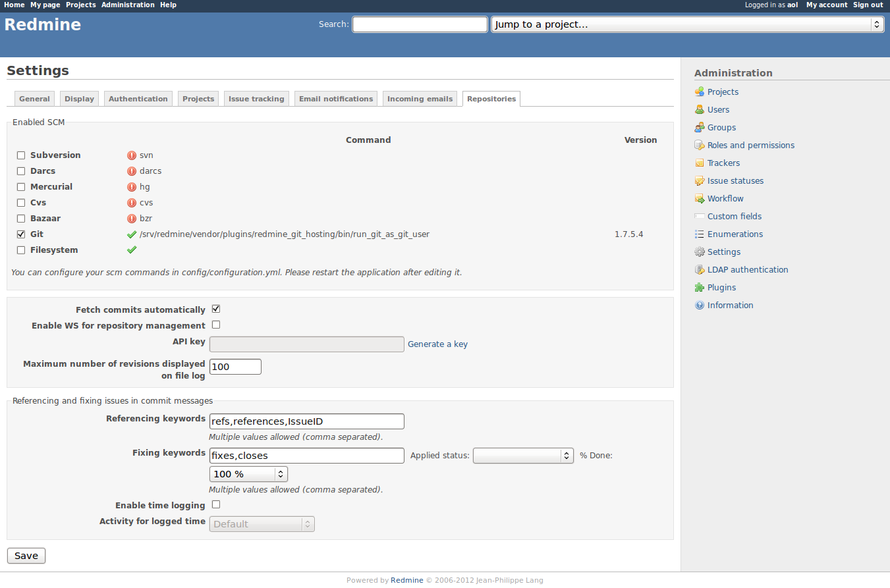Open the Applied status dropdown
890x588 pixels.
(523, 456)
